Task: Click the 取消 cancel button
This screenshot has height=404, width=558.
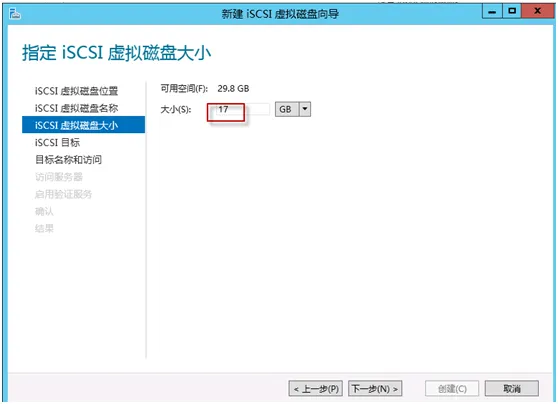Action: (512, 388)
